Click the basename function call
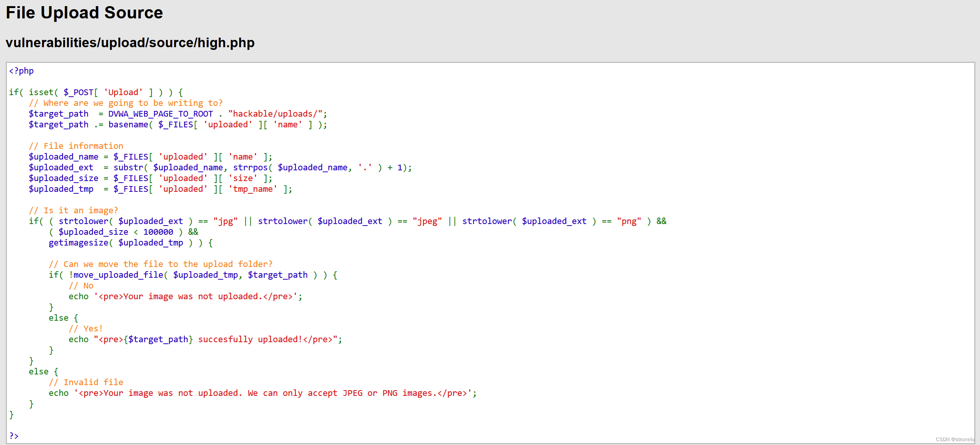Image resolution: width=980 pixels, height=445 pixels. pyautogui.click(x=128, y=125)
